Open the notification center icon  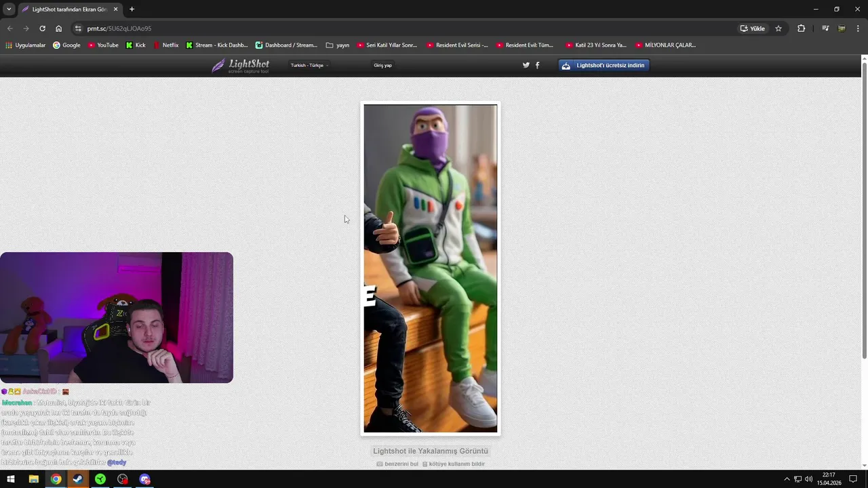point(853,479)
